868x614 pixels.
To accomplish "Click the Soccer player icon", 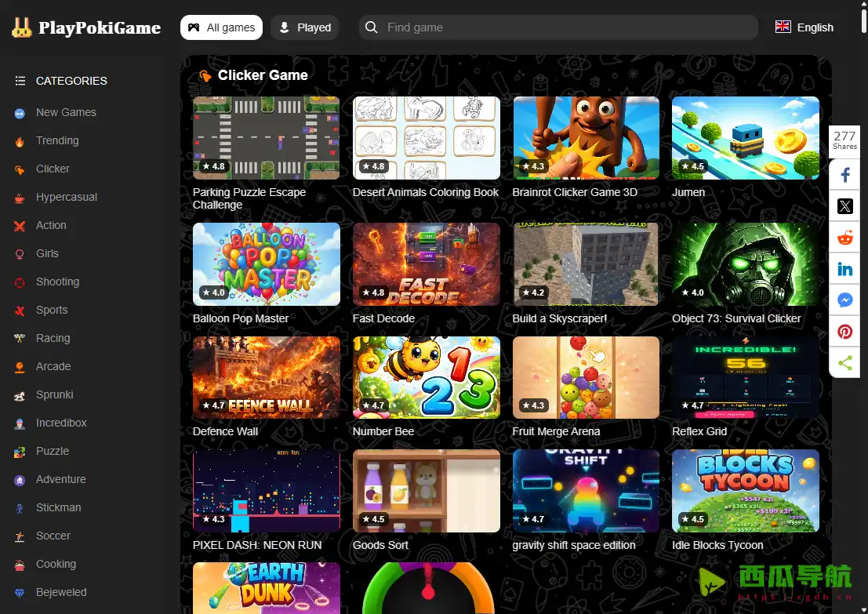I will click(x=20, y=536).
